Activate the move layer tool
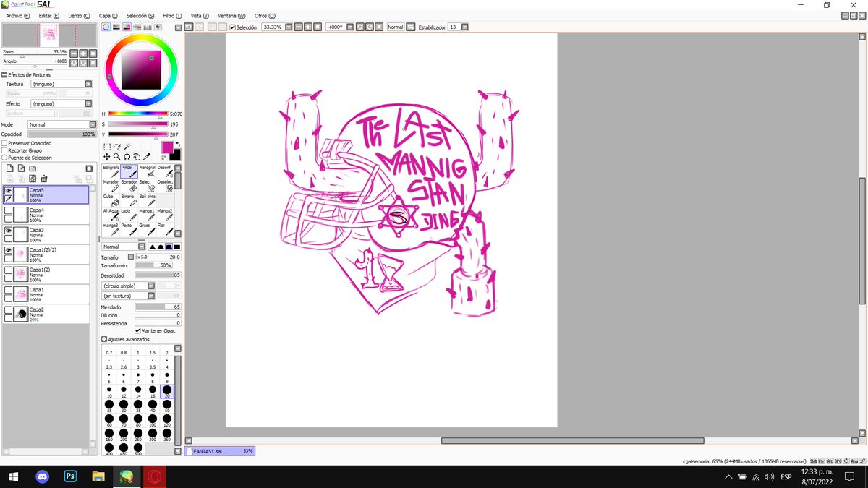This screenshot has height=488, width=868. pos(107,156)
